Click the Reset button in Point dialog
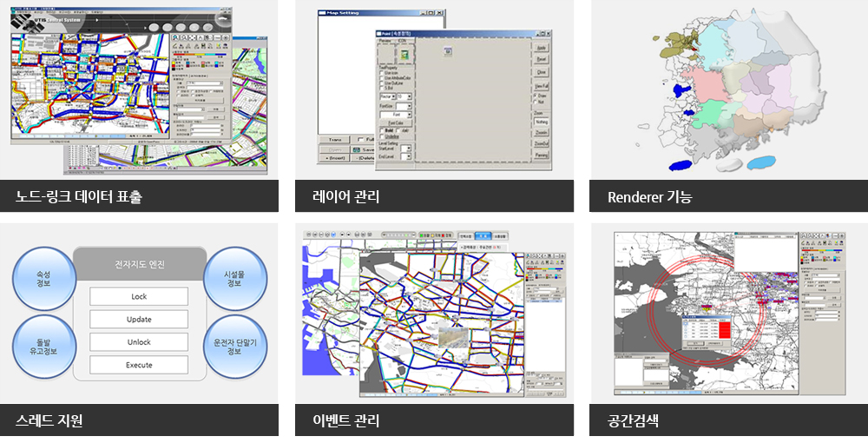The image size is (868, 443). 542,59
